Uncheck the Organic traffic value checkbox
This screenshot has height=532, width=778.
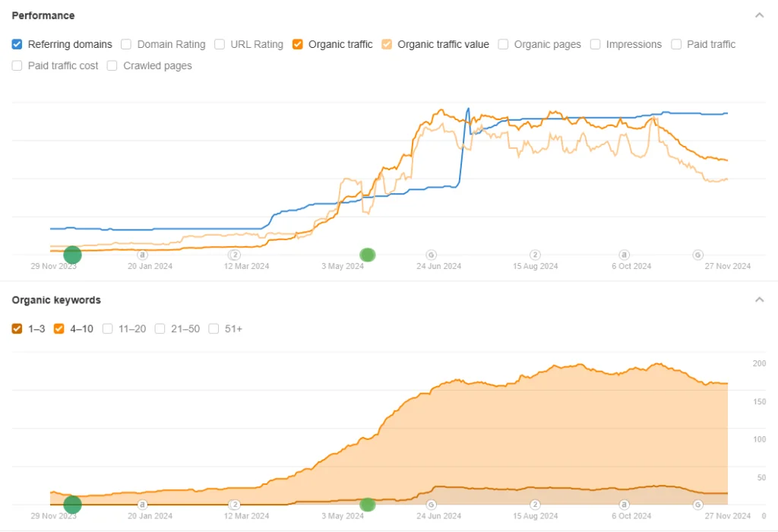click(x=387, y=44)
